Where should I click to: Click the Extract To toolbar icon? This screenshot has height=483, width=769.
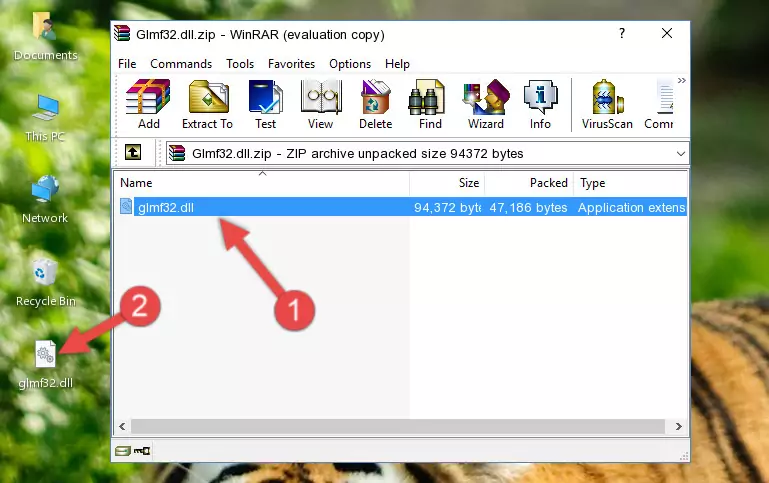(x=207, y=104)
